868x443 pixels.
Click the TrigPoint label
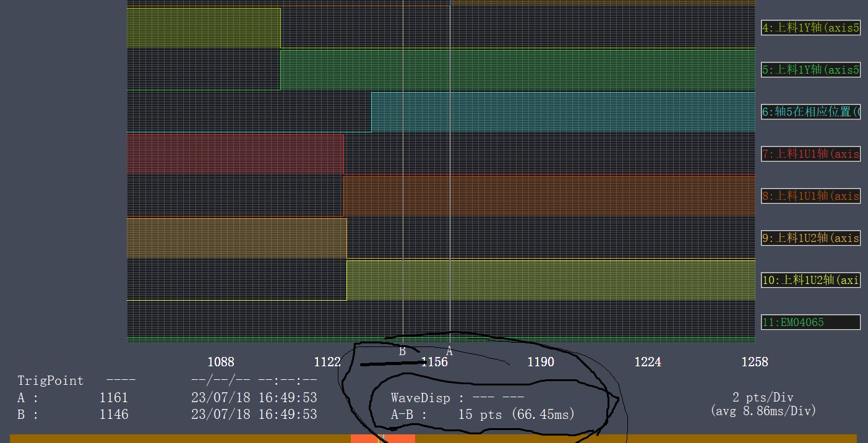[x=50, y=381]
